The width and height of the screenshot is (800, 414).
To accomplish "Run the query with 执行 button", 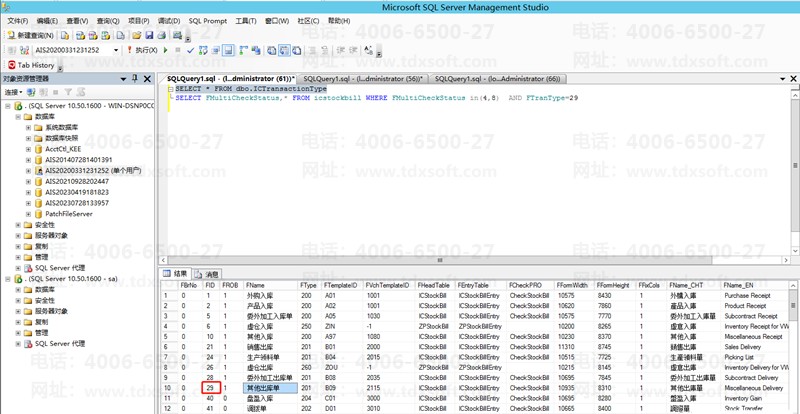I will click(144, 49).
